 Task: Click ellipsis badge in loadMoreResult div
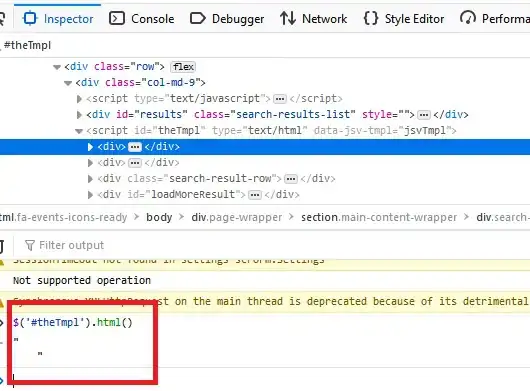255,195
